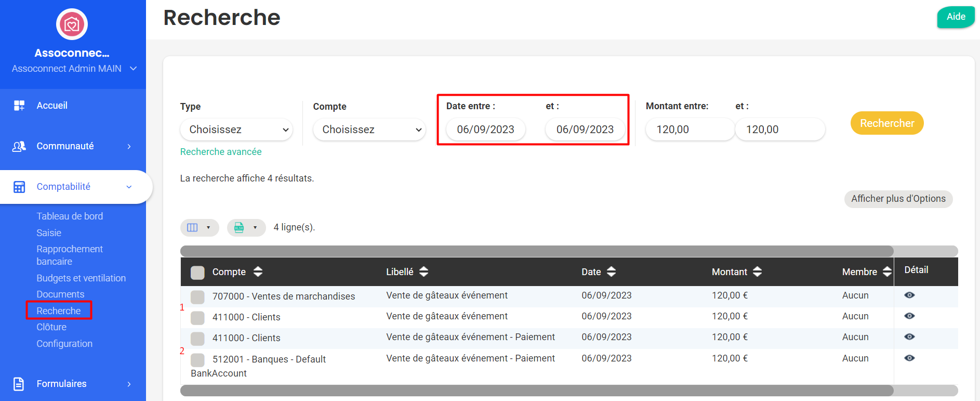
Task: Open the Recherche avancée link
Action: (x=221, y=152)
